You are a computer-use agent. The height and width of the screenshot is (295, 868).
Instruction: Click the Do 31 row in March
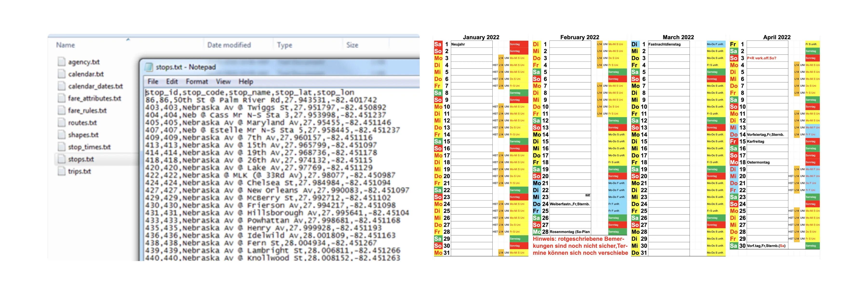point(678,253)
